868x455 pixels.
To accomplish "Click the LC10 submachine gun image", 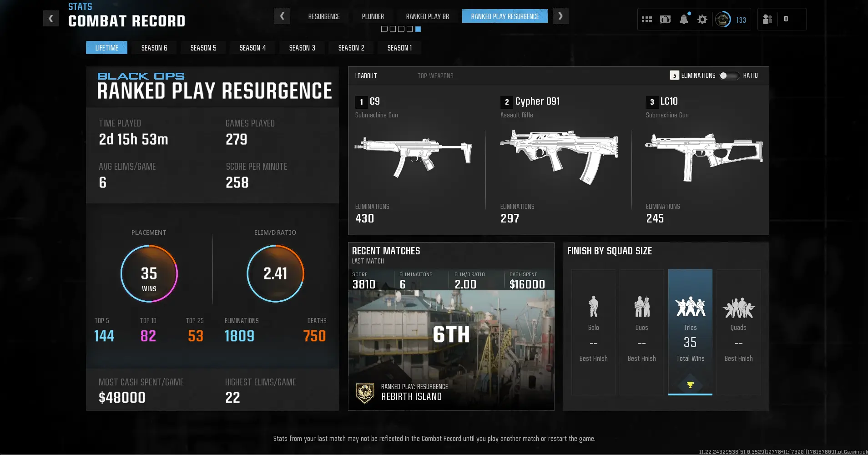I will coord(704,157).
